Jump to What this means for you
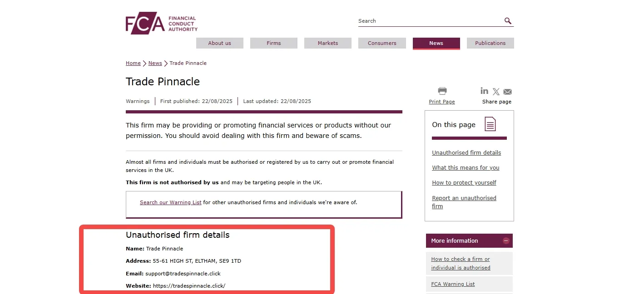 [466, 167]
